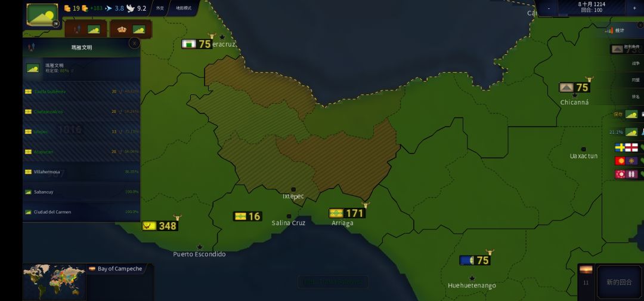The width and height of the screenshot is (644, 301).
Task: Click the diplomacy points dove icon
Action: (x=131, y=8)
